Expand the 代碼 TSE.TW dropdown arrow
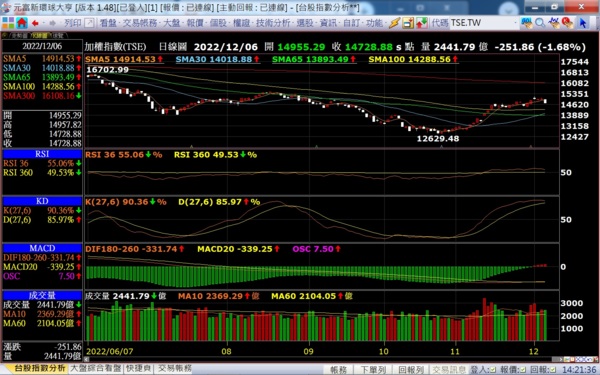 [x=515, y=23]
